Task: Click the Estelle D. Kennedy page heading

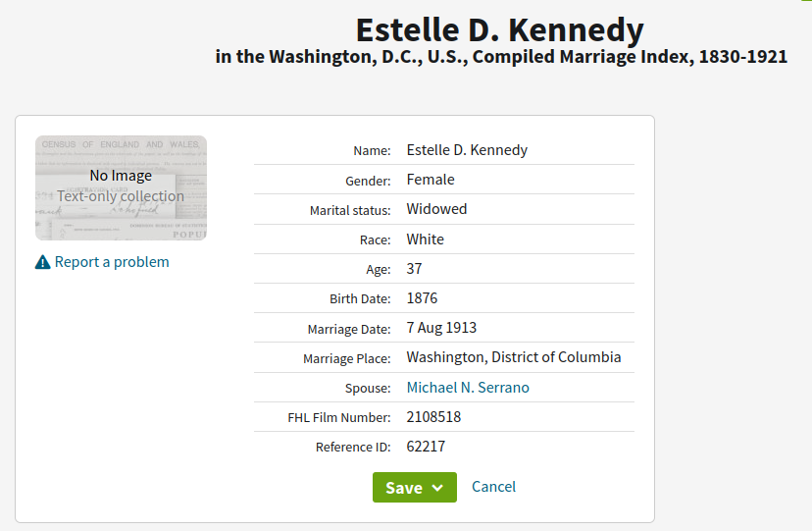Action: [499, 29]
